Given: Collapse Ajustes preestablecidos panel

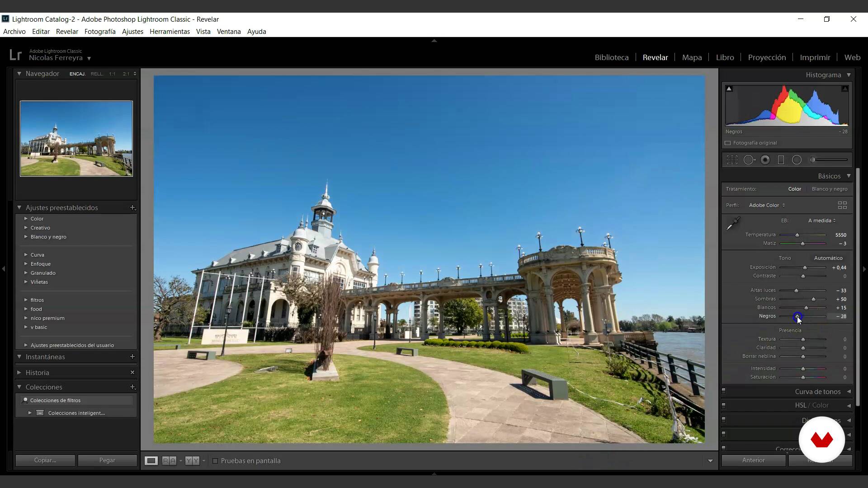Looking at the screenshot, I should [19, 207].
